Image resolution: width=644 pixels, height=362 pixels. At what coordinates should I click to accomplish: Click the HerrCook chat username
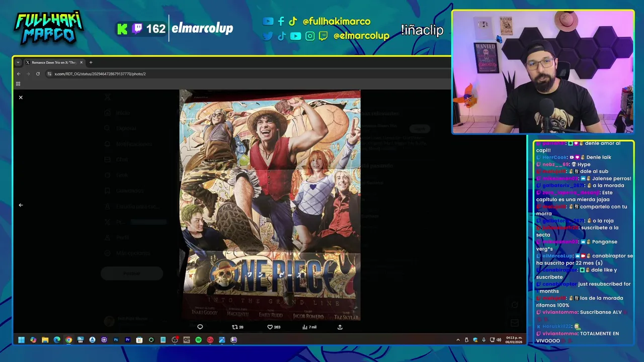(555, 157)
